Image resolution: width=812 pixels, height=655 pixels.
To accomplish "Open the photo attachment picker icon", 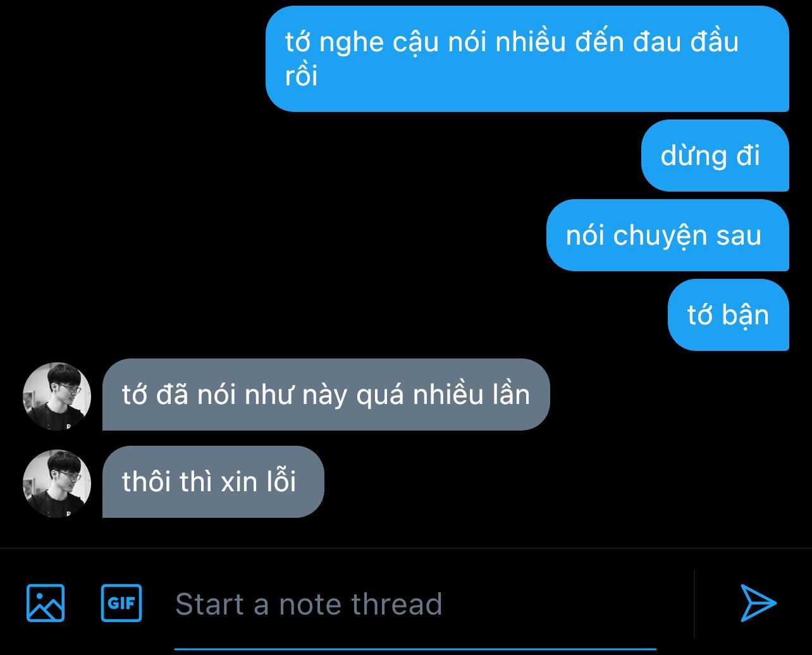I will [x=45, y=603].
